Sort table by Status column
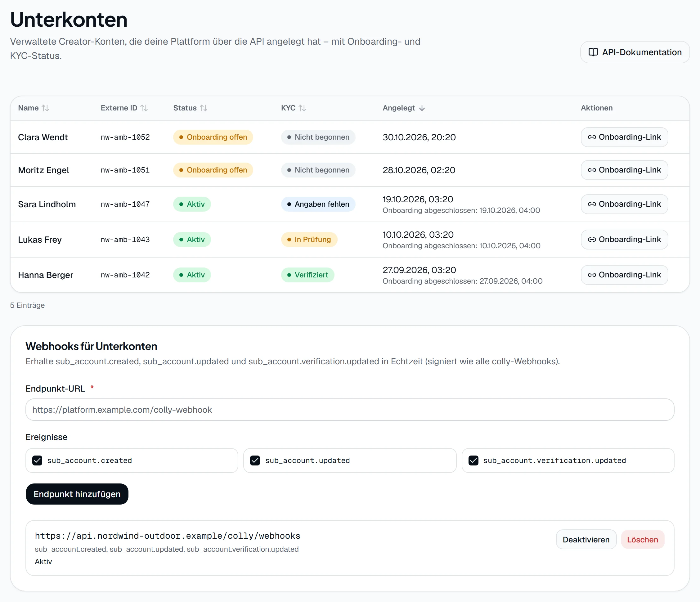 coord(190,108)
